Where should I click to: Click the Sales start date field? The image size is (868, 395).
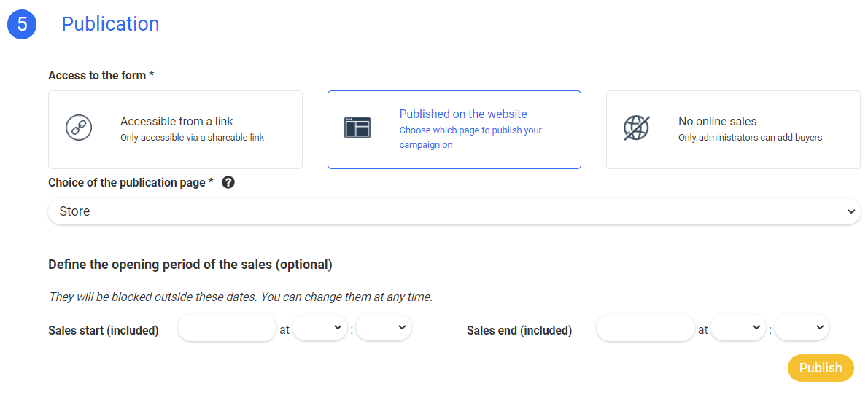coord(227,328)
